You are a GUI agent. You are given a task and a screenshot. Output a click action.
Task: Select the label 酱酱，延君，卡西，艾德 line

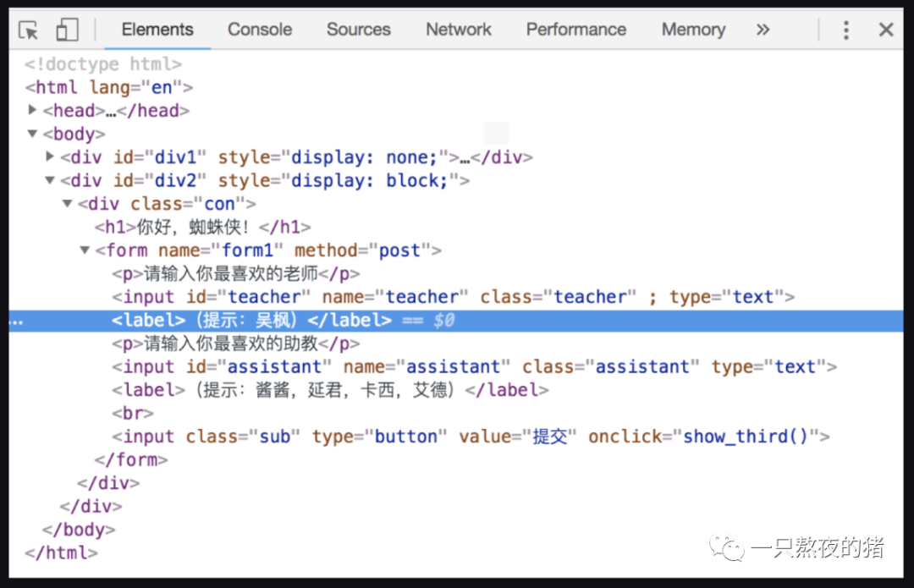pos(331,390)
